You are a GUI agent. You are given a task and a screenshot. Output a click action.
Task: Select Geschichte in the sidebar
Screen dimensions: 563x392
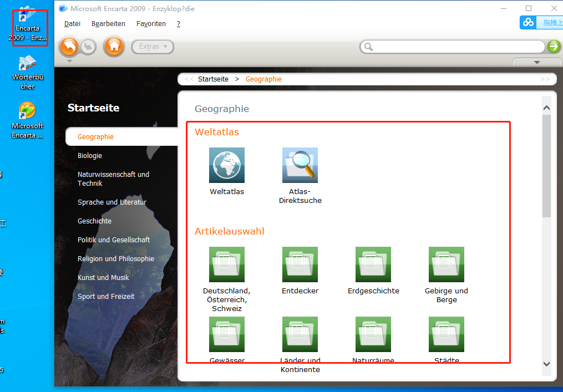[94, 221]
